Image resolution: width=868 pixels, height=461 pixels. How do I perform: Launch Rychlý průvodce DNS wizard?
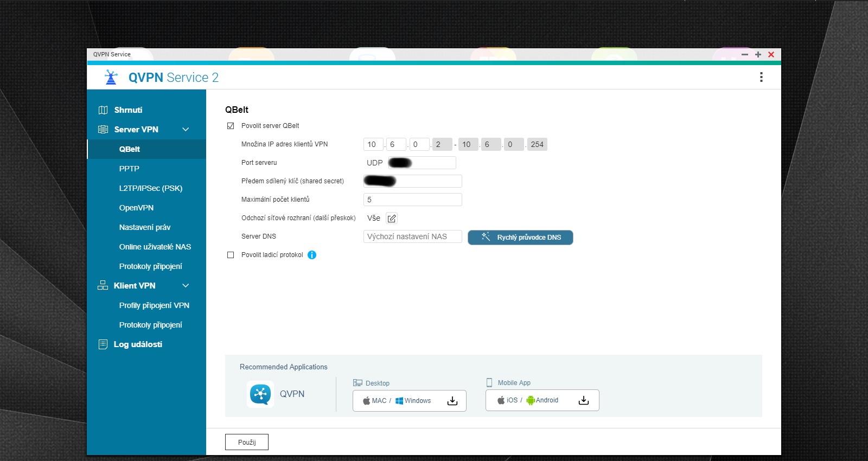click(x=520, y=238)
